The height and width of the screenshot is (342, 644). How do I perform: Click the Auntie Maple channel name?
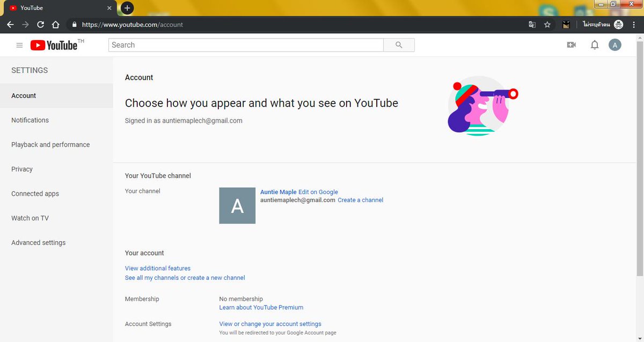[278, 192]
